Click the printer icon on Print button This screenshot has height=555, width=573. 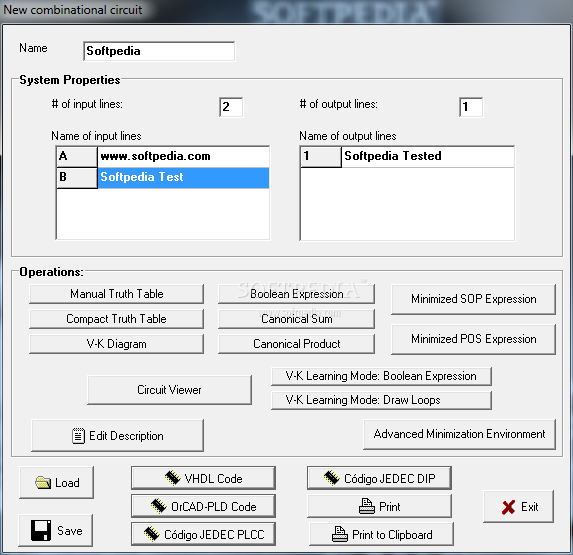(367, 506)
